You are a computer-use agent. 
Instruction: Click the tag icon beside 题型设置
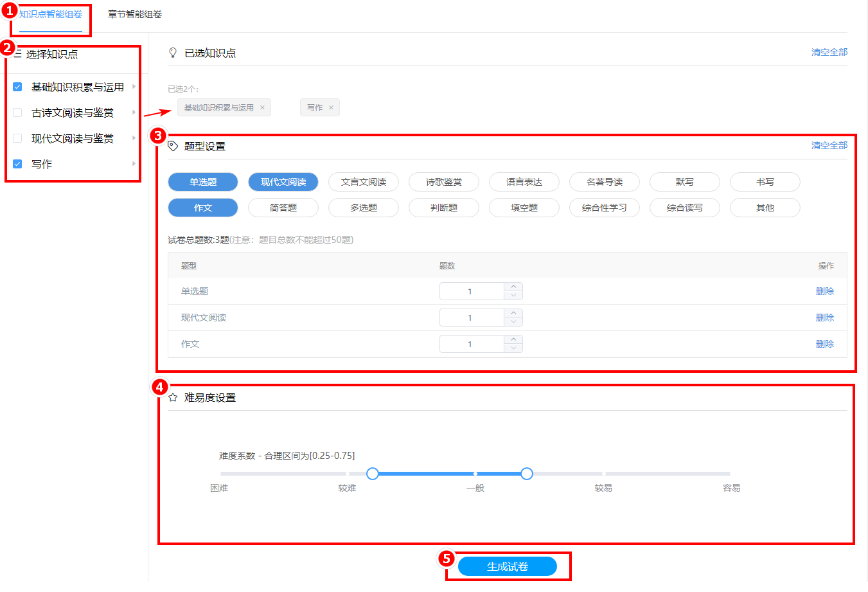click(x=173, y=146)
